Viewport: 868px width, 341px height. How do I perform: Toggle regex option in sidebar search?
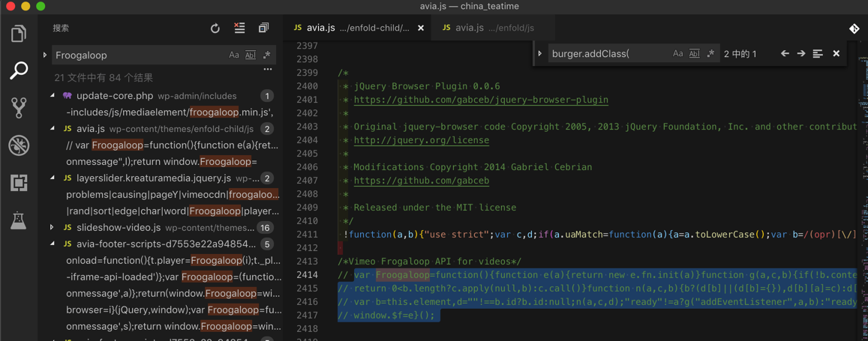click(266, 55)
